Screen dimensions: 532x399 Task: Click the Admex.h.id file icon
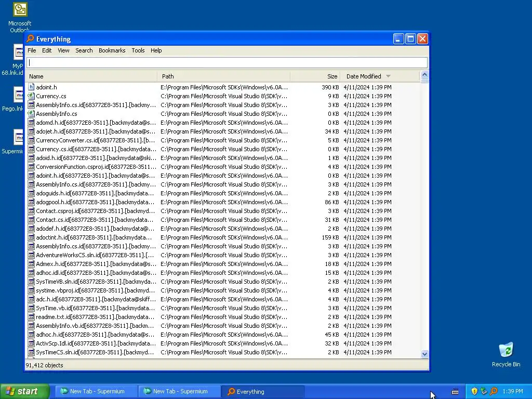(31, 263)
